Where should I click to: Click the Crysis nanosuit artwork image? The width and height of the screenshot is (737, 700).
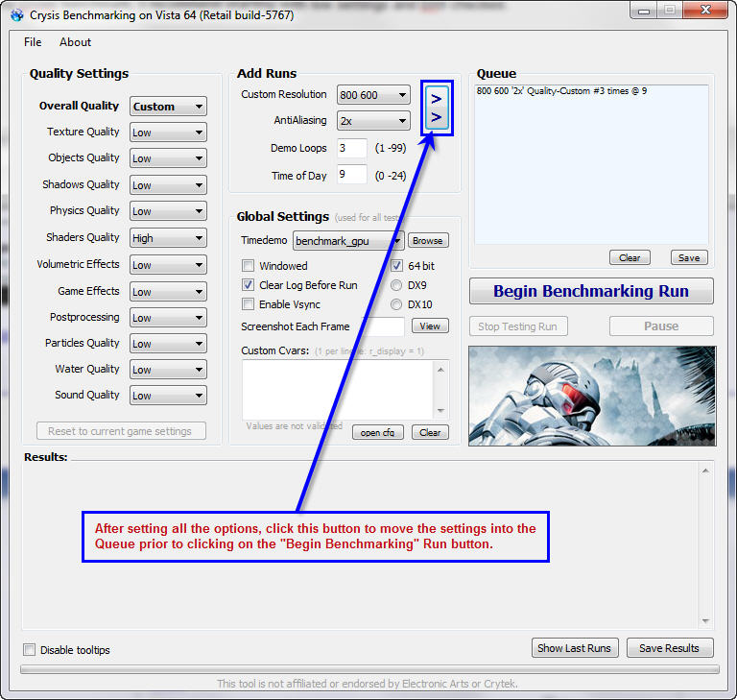[592, 397]
